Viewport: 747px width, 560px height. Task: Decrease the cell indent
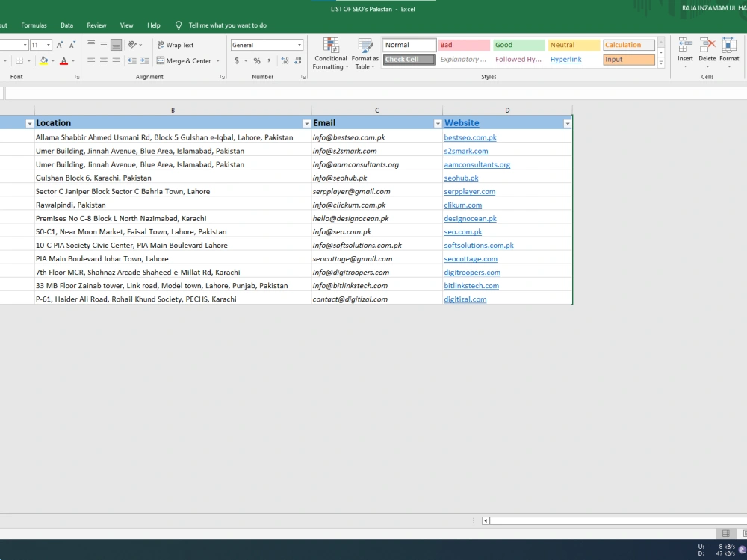click(132, 60)
